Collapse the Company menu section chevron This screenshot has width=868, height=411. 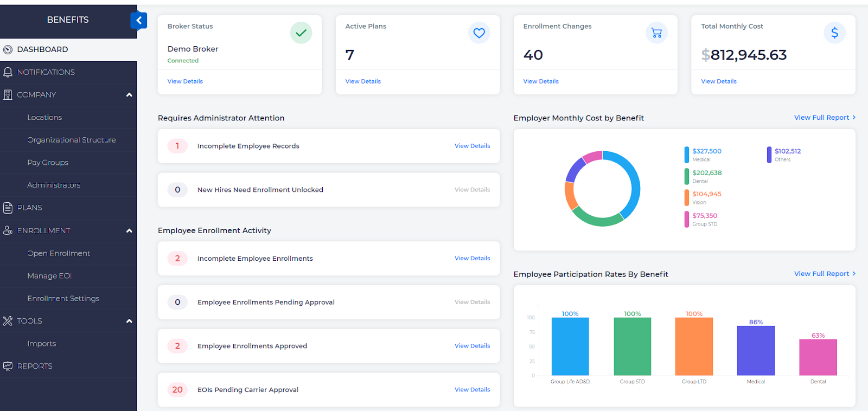pyautogui.click(x=129, y=95)
